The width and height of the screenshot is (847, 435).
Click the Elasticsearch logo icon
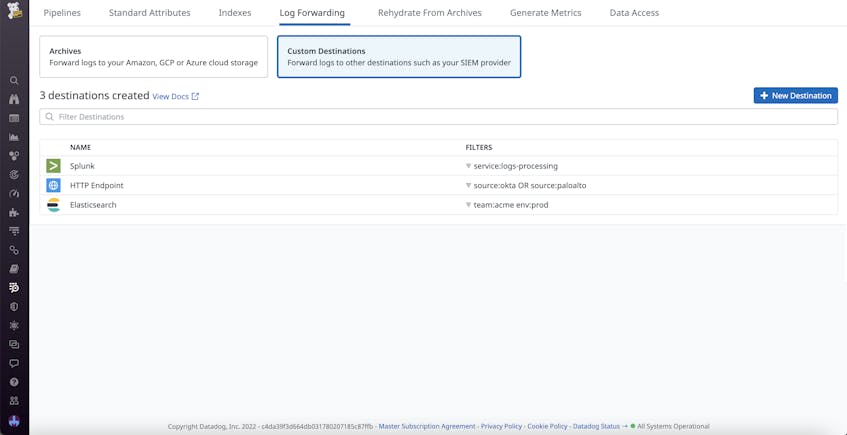54,205
